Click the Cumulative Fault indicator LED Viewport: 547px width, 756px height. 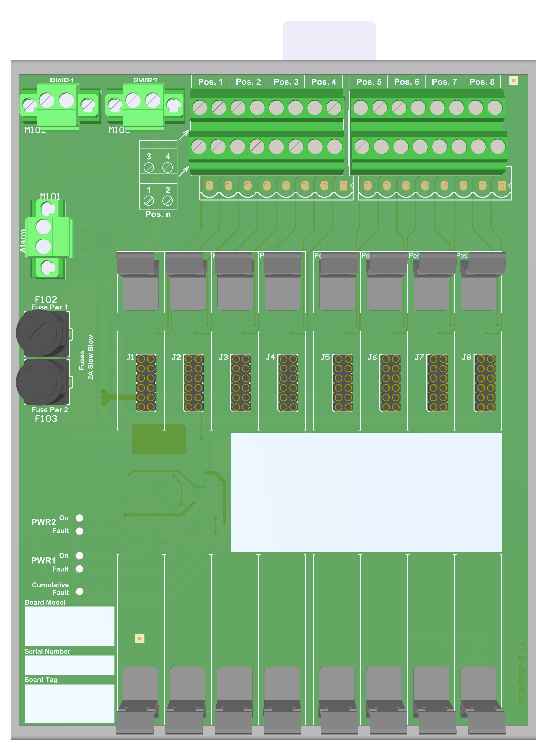79,591
